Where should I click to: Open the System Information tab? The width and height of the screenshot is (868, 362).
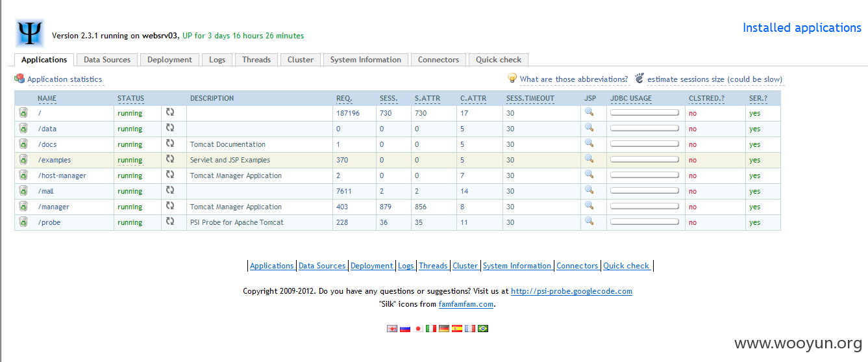click(366, 60)
